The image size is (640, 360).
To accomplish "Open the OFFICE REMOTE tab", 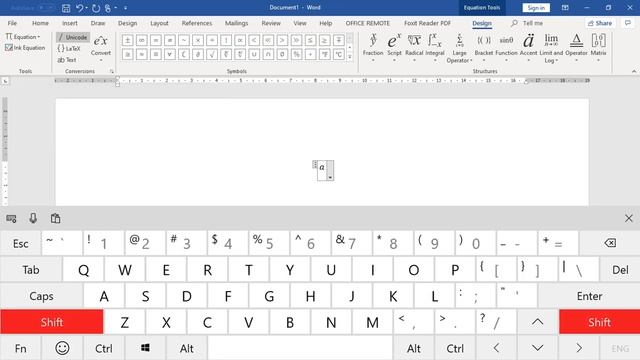I will tap(368, 23).
